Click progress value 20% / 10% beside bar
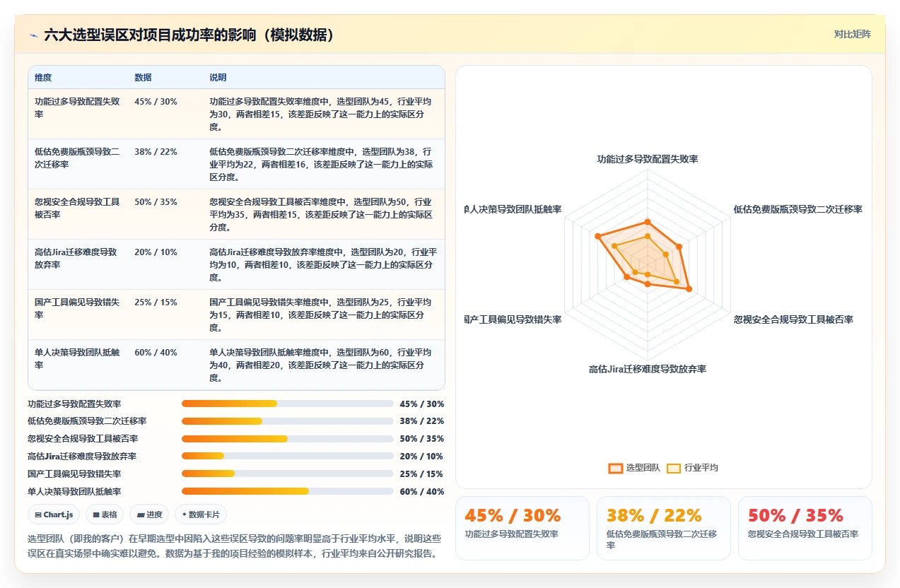900x588 pixels. [x=422, y=457]
